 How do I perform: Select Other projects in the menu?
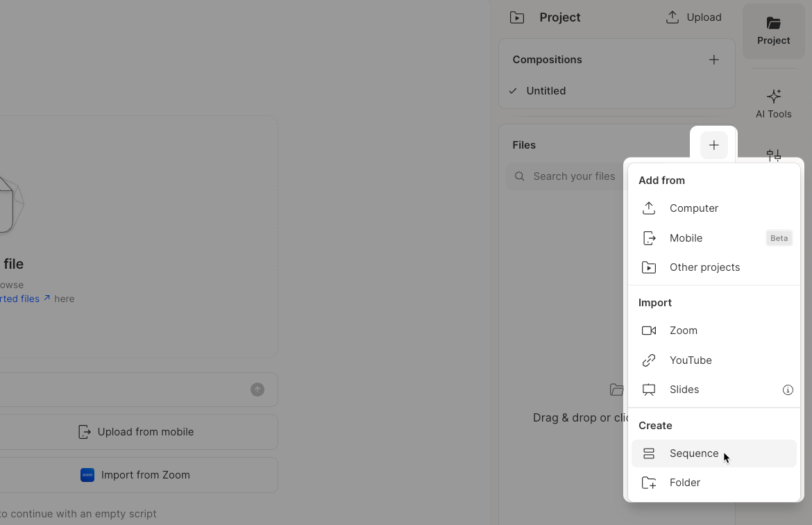pyautogui.click(x=704, y=267)
